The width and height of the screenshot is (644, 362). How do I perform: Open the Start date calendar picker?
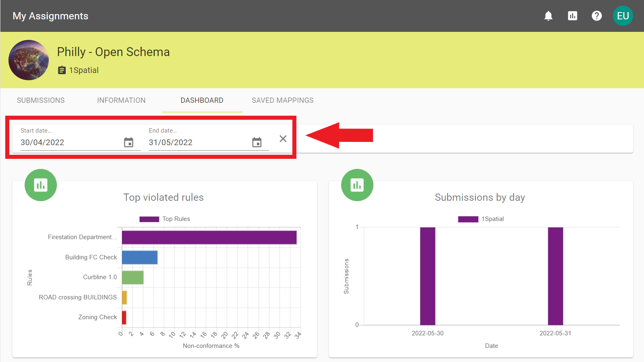click(129, 142)
